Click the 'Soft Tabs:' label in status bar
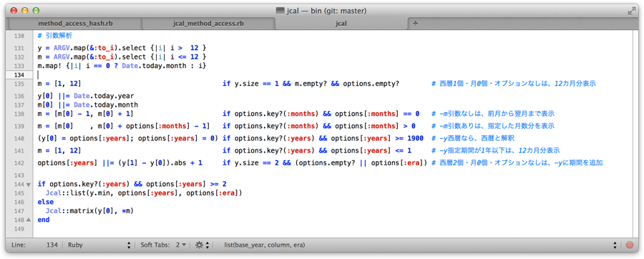The image size is (644, 259). click(155, 245)
